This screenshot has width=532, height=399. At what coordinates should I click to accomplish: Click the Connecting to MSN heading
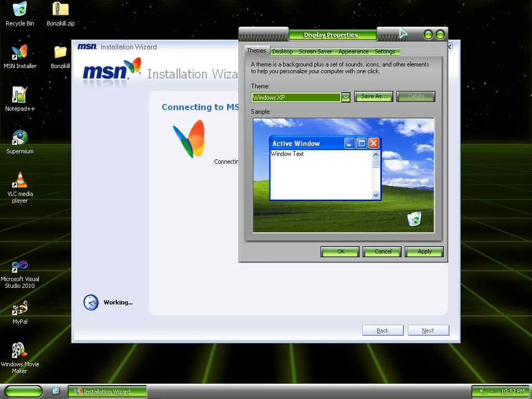pyautogui.click(x=200, y=107)
